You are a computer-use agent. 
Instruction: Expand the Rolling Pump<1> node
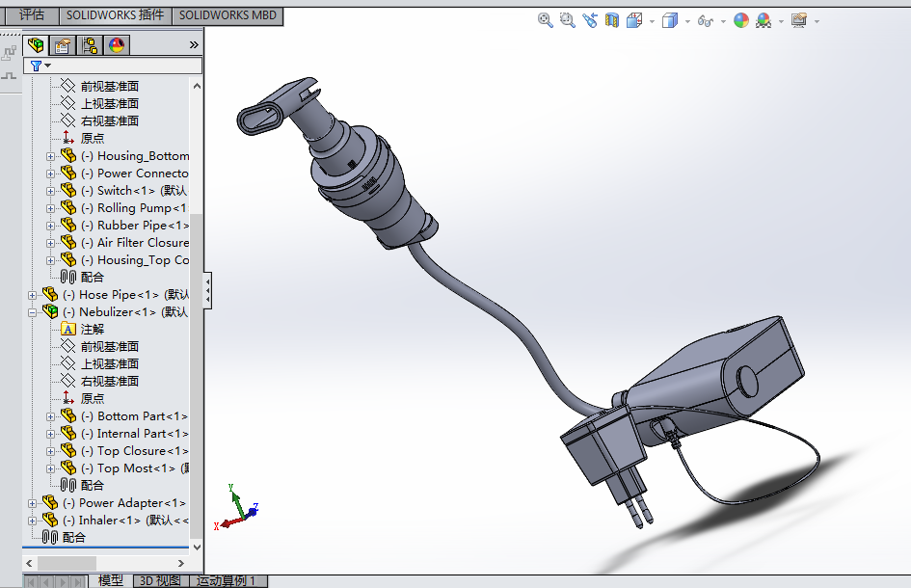tap(50, 208)
